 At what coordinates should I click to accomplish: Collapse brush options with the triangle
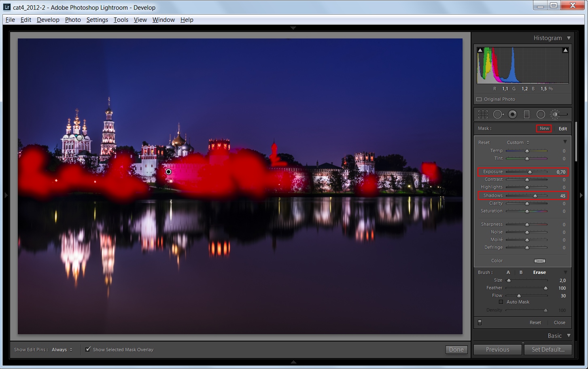point(565,272)
